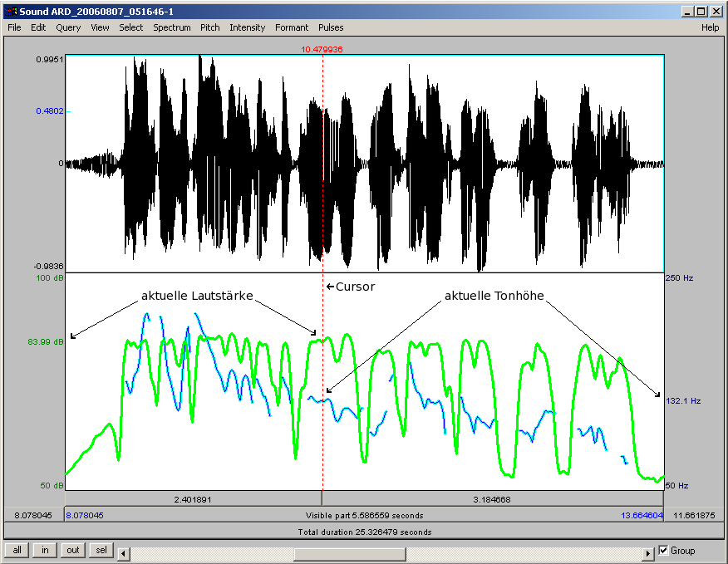The height and width of the screenshot is (564, 728).
Task: Click the 100 dB intensity maximum label
Action: coord(50,278)
